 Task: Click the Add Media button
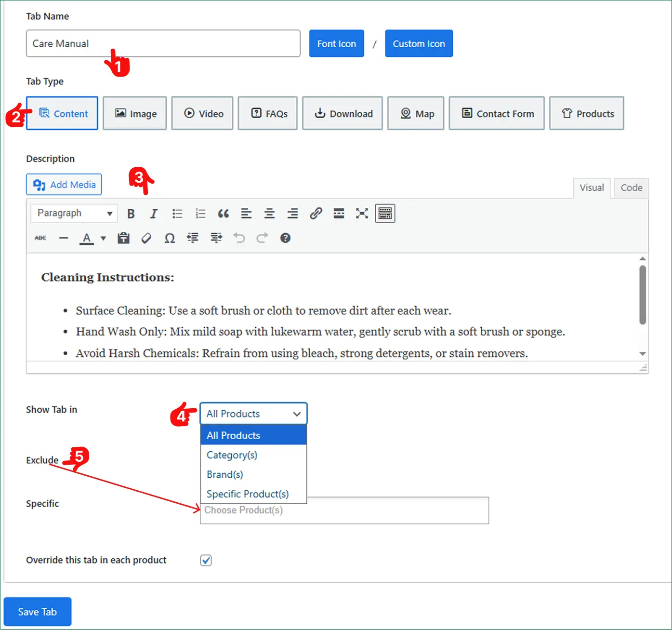pos(64,185)
